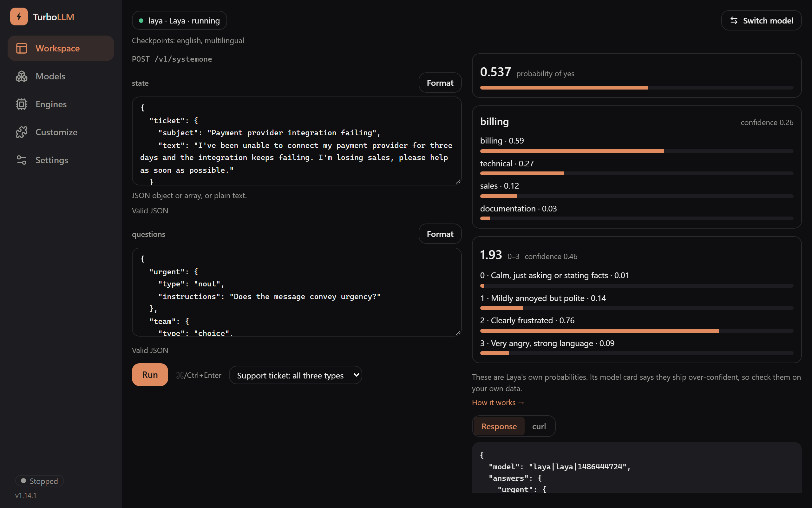Click the confidence 0.46 label
The width and height of the screenshot is (812, 508).
(x=551, y=256)
